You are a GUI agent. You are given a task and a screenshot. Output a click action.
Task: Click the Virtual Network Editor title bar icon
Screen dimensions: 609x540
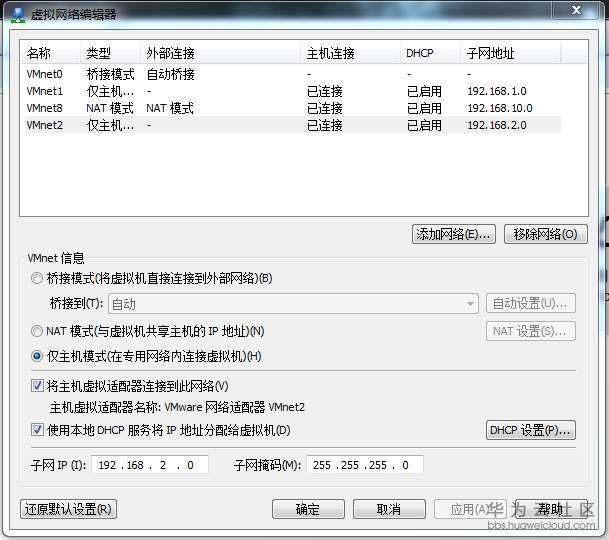click(18, 14)
